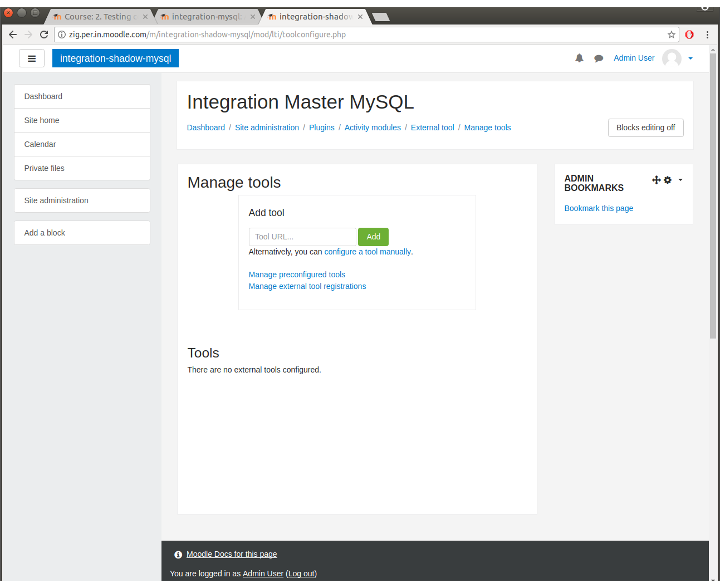Image resolution: width=720 pixels, height=588 pixels.
Task: Bookmark the page with the star icon
Action: (x=672, y=35)
